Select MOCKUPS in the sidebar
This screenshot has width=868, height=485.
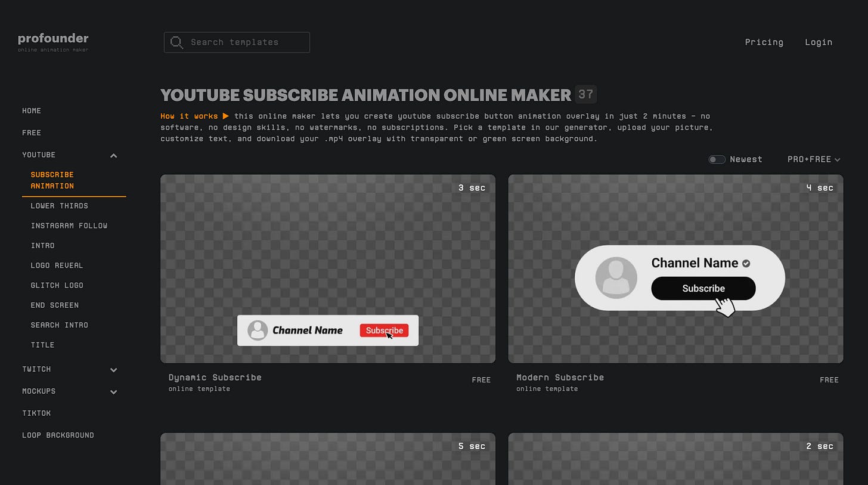coord(39,391)
